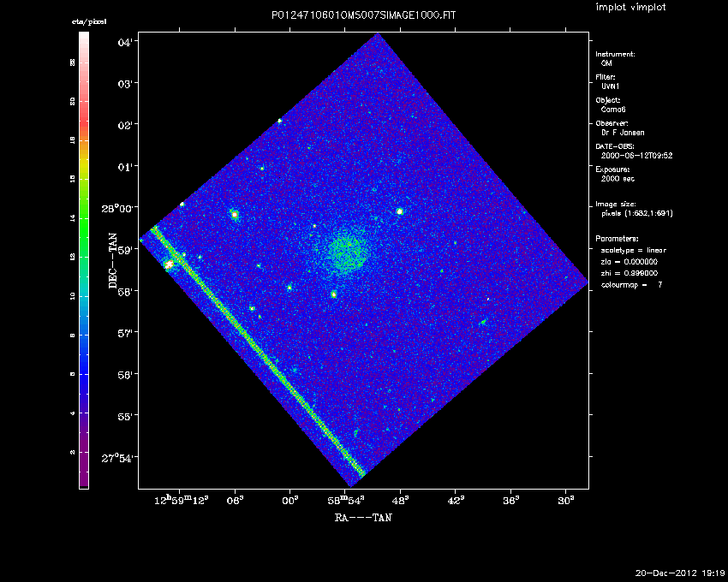Click the 'DEC--TAN' axis label
728x582 pixels.
(x=113, y=261)
